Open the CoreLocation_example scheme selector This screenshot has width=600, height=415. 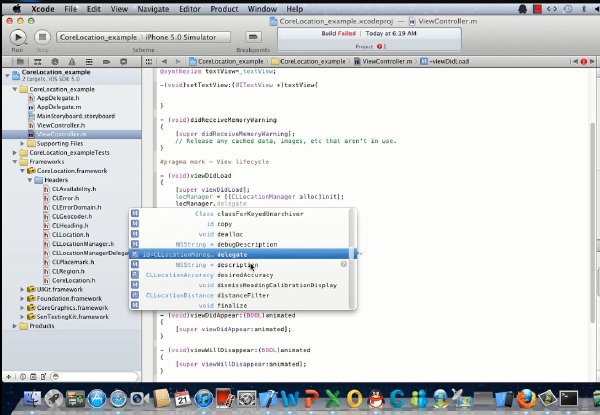click(98, 37)
